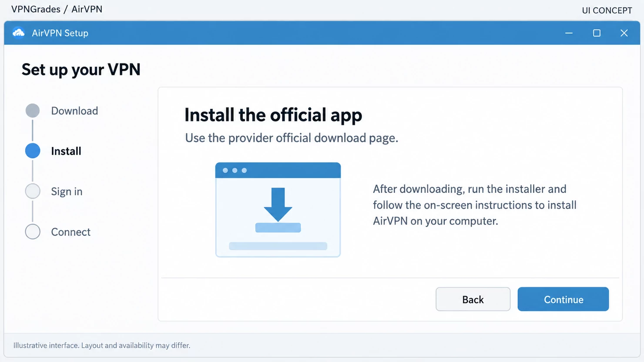
Task: Select the Connect step circle
Action: pyautogui.click(x=33, y=231)
